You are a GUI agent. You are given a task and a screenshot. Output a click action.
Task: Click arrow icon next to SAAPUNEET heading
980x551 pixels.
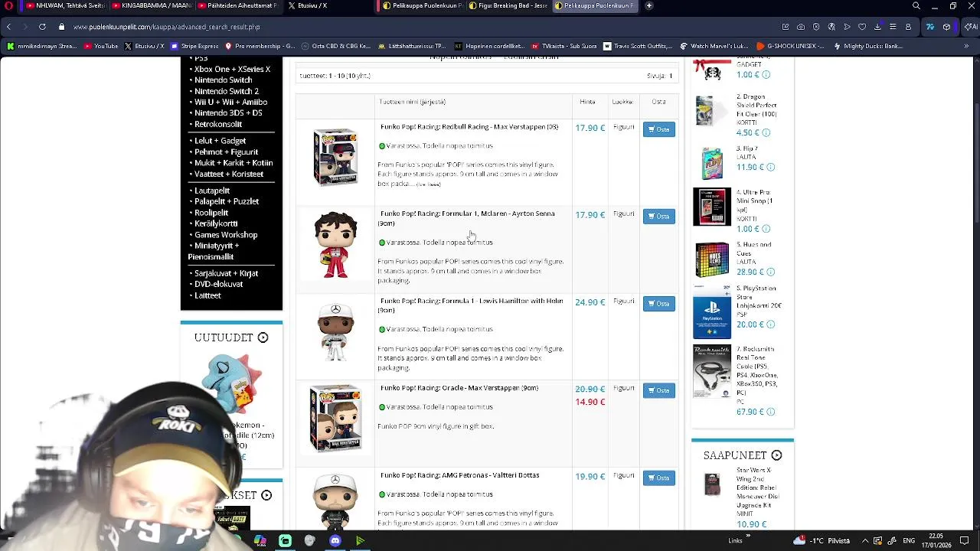tap(776, 455)
